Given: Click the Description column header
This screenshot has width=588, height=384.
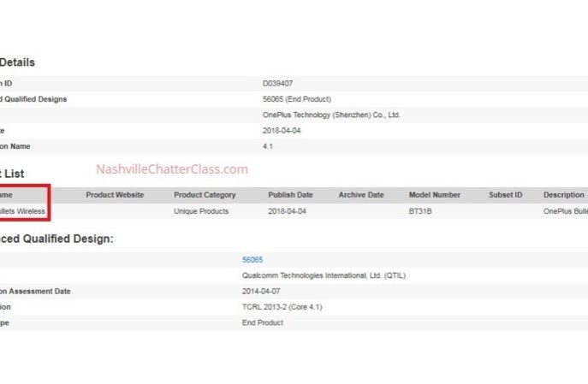Looking at the screenshot, I should (563, 195).
